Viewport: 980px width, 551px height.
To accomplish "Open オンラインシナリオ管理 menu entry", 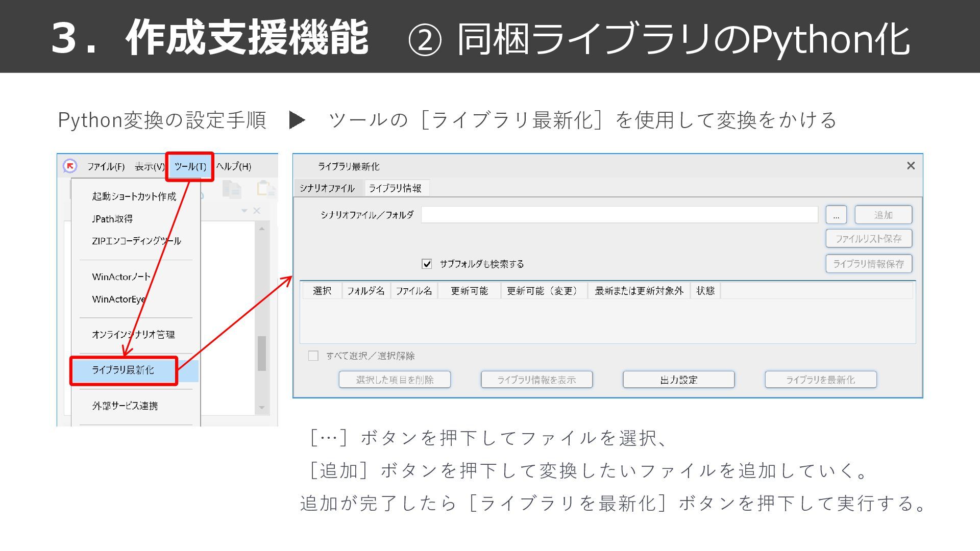I will tap(133, 334).
